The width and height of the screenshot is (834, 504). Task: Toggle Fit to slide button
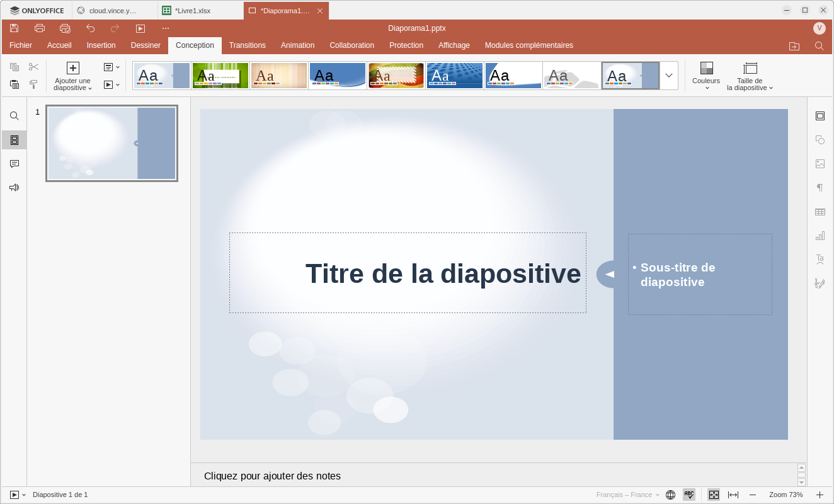point(714,495)
